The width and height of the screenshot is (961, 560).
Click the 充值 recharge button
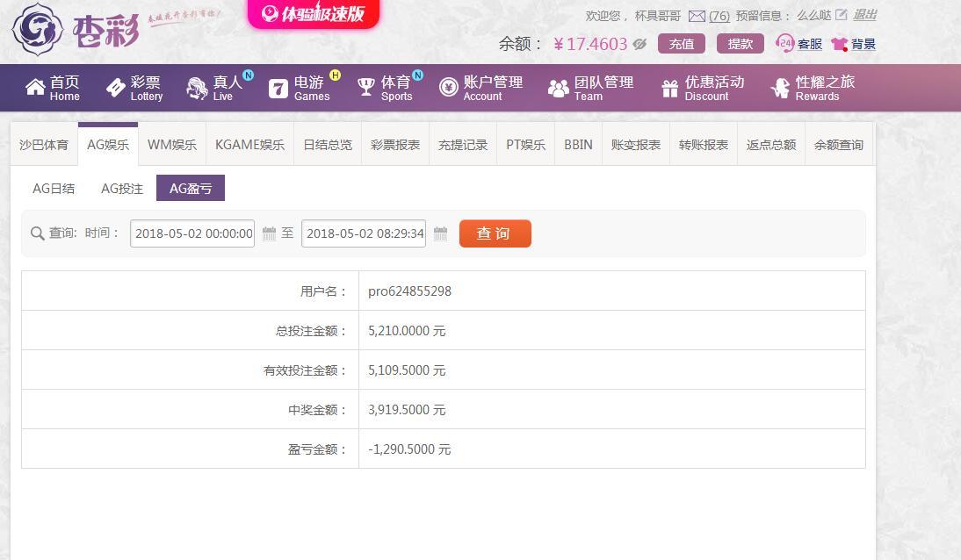tap(681, 44)
